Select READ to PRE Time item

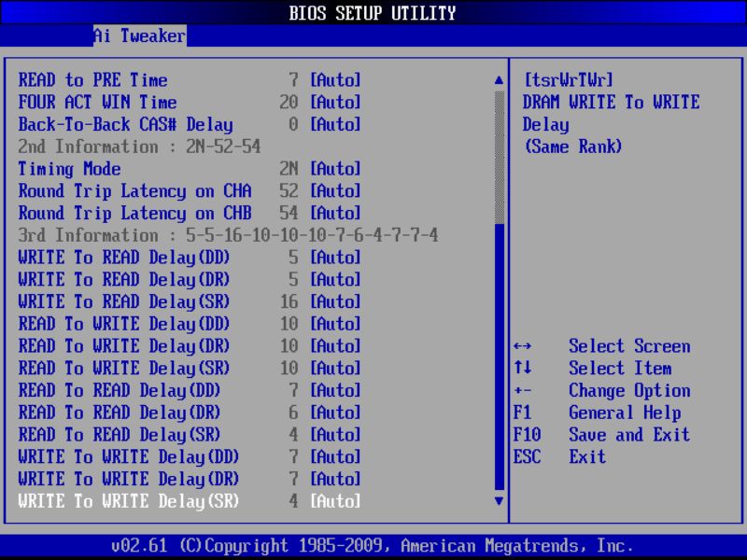click(92, 80)
